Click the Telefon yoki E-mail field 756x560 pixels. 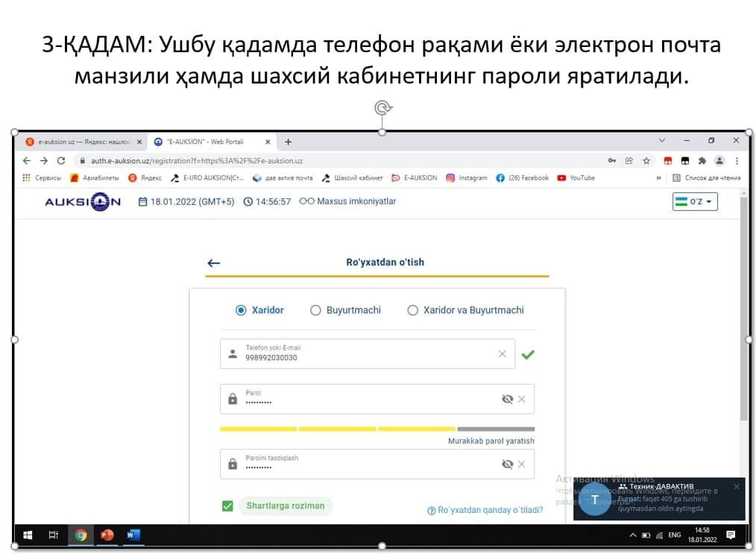point(368,354)
